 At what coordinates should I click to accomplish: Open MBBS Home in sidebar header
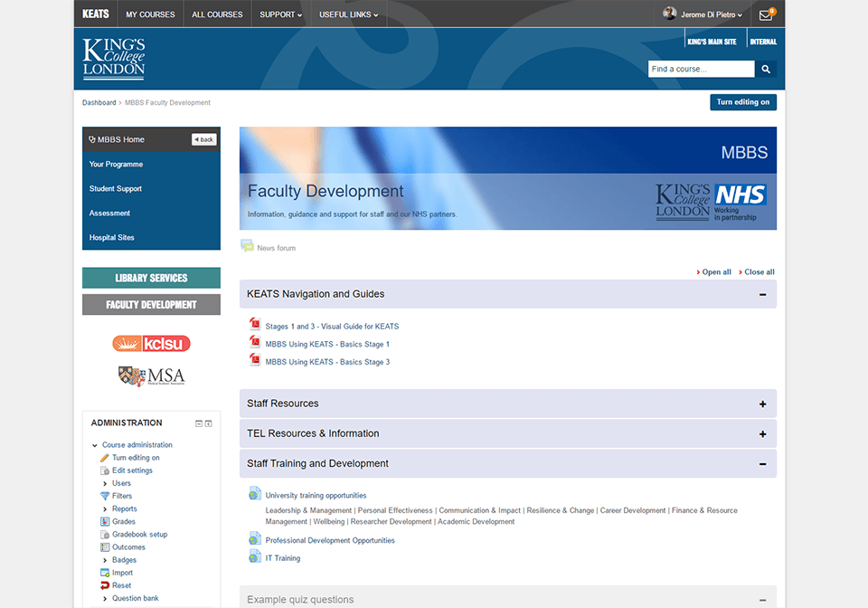pyautogui.click(x=120, y=139)
